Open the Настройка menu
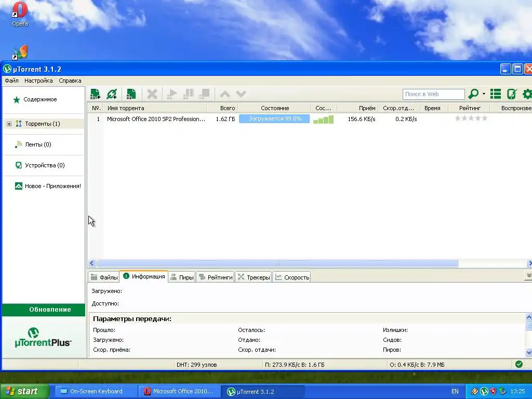 38,81
